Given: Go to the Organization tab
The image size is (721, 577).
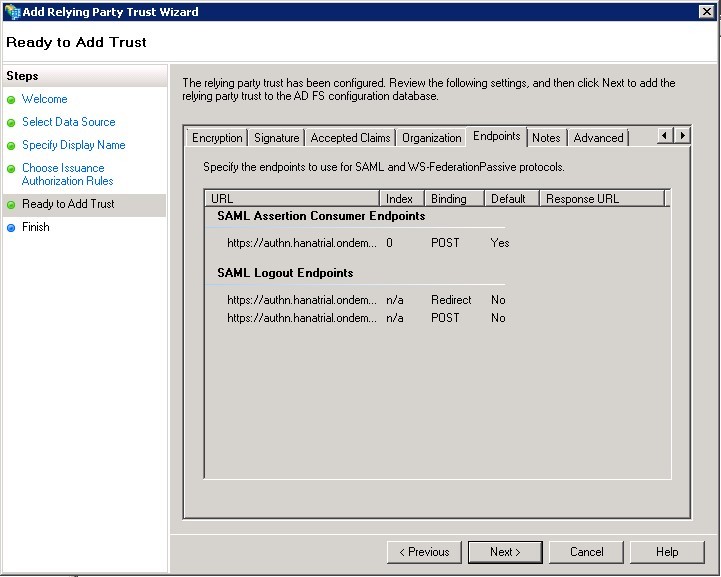Looking at the screenshot, I should pyautogui.click(x=431, y=138).
